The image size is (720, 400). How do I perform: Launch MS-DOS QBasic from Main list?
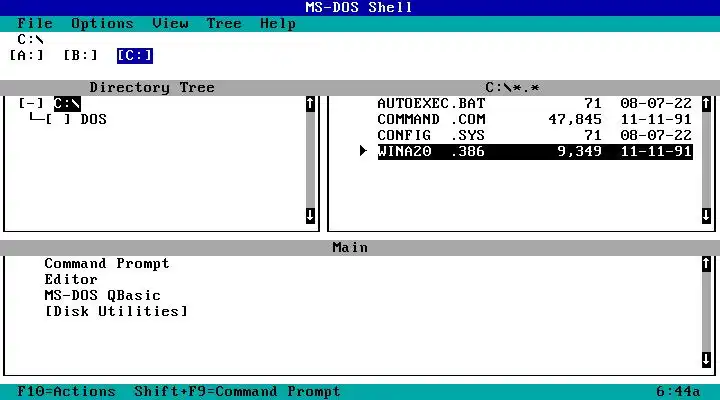(102, 295)
